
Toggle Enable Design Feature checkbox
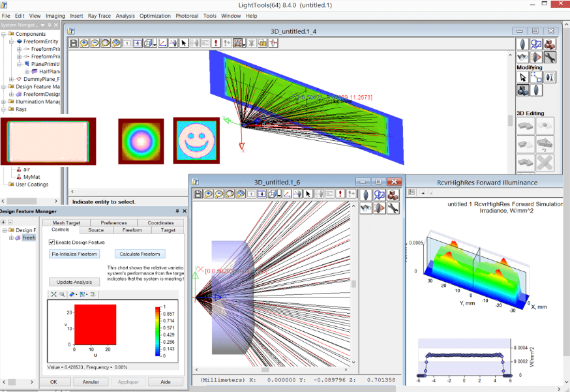[52, 242]
